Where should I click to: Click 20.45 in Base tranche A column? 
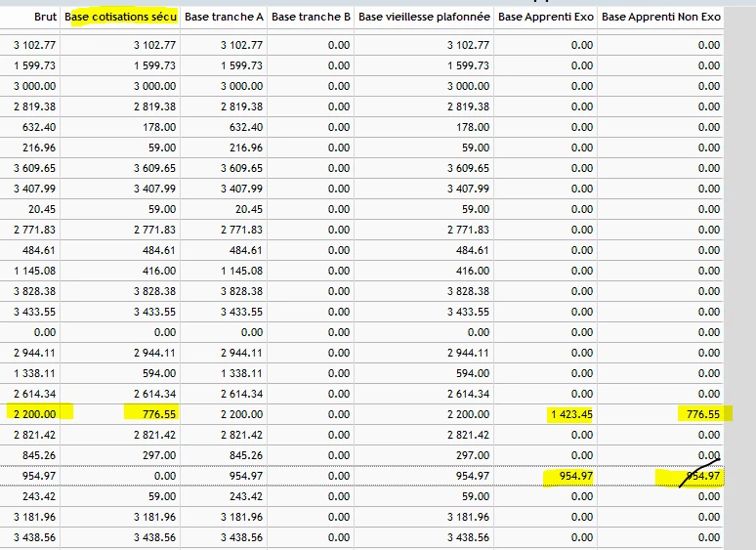(x=249, y=209)
